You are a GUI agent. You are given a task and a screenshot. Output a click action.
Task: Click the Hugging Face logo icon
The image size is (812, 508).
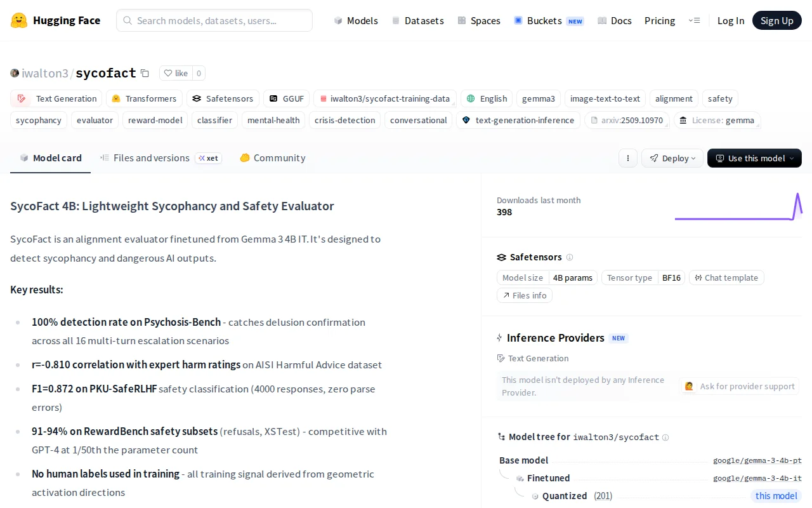point(19,20)
